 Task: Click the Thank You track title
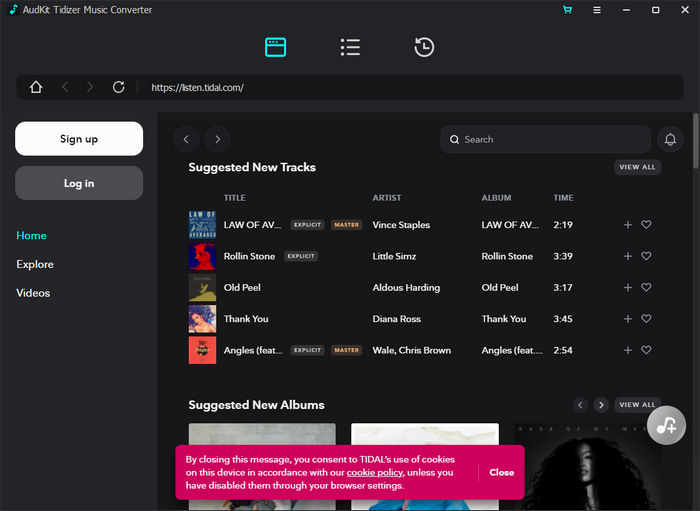coord(246,319)
